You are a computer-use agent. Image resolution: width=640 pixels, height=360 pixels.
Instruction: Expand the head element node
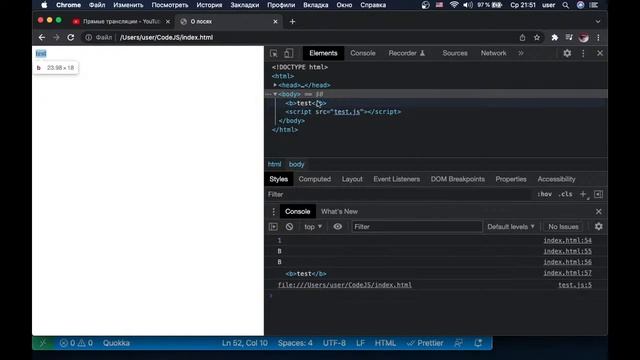point(275,85)
